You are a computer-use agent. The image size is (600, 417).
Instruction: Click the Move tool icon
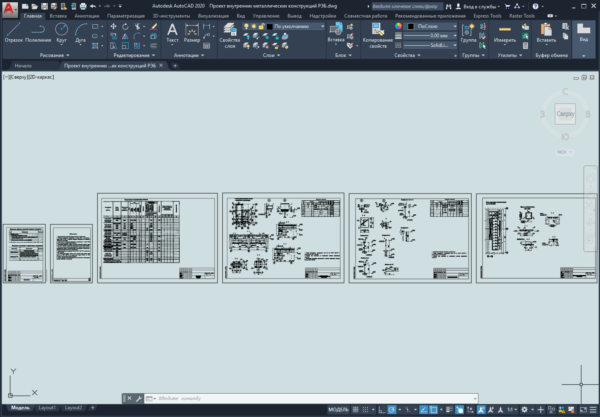tap(113, 26)
